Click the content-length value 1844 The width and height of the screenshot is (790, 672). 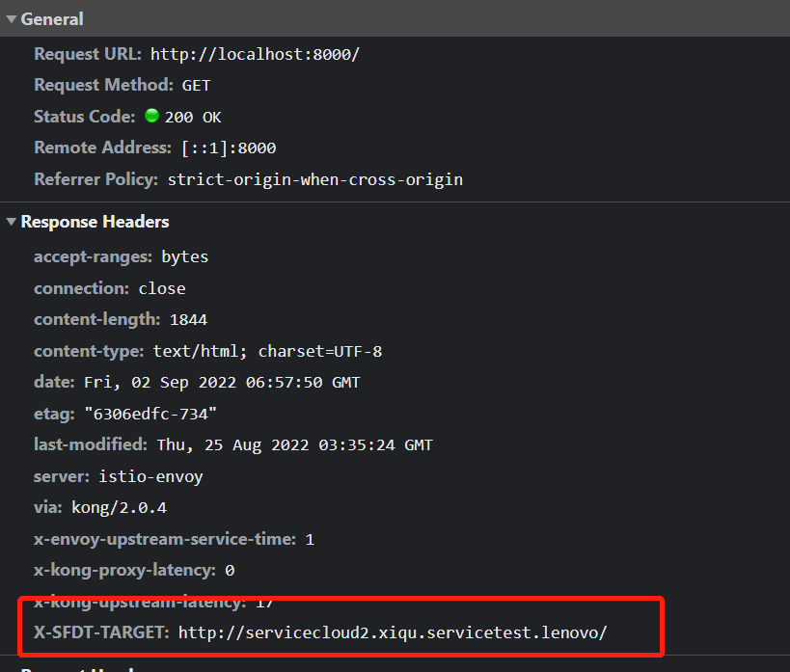188,319
